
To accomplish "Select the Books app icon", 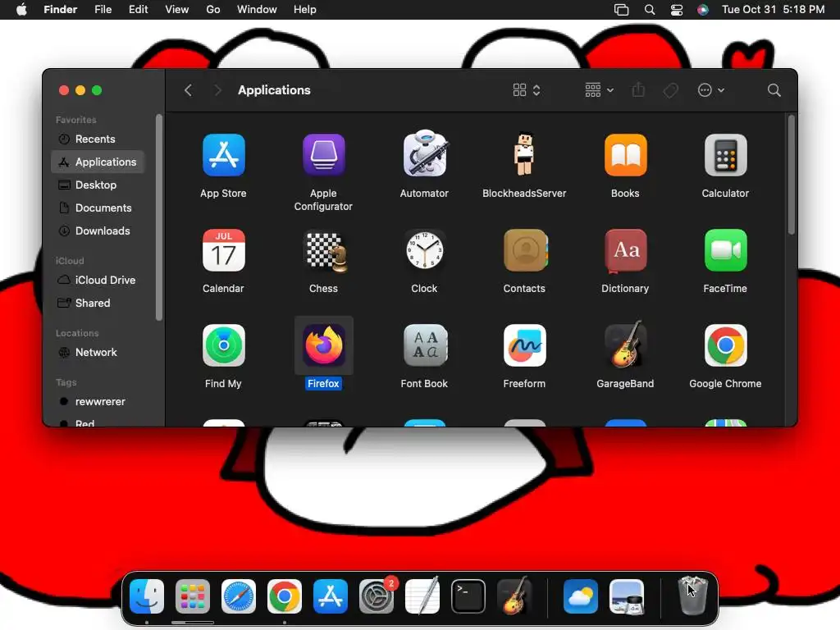I will click(625, 155).
